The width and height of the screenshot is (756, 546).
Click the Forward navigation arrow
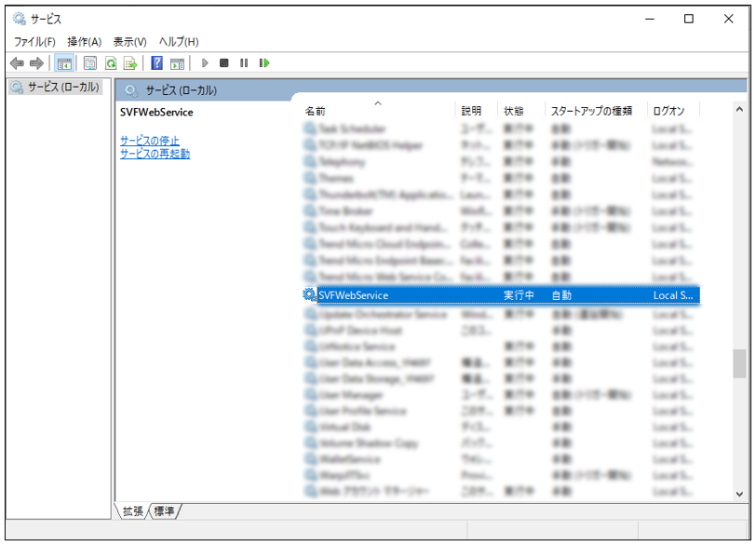[35, 63]
